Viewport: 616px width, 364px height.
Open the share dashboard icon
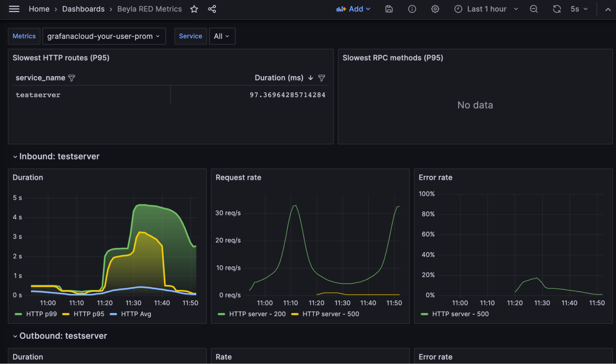coord(212,9)
